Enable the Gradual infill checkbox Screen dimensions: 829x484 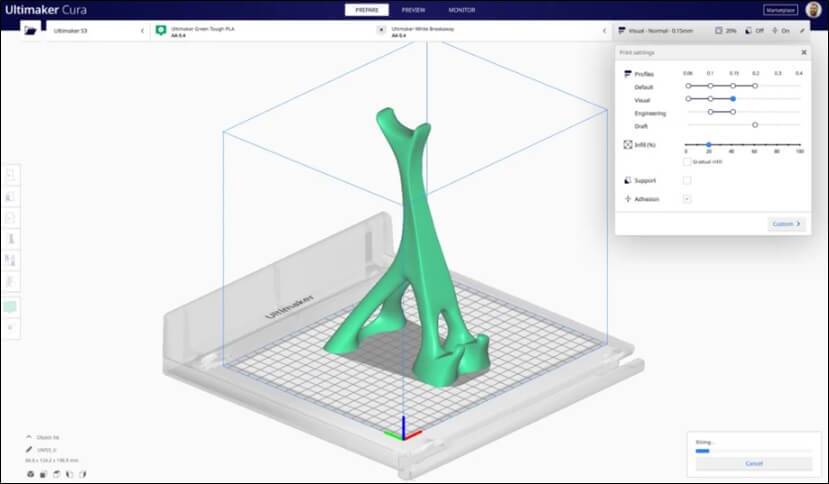click(687, 161)
